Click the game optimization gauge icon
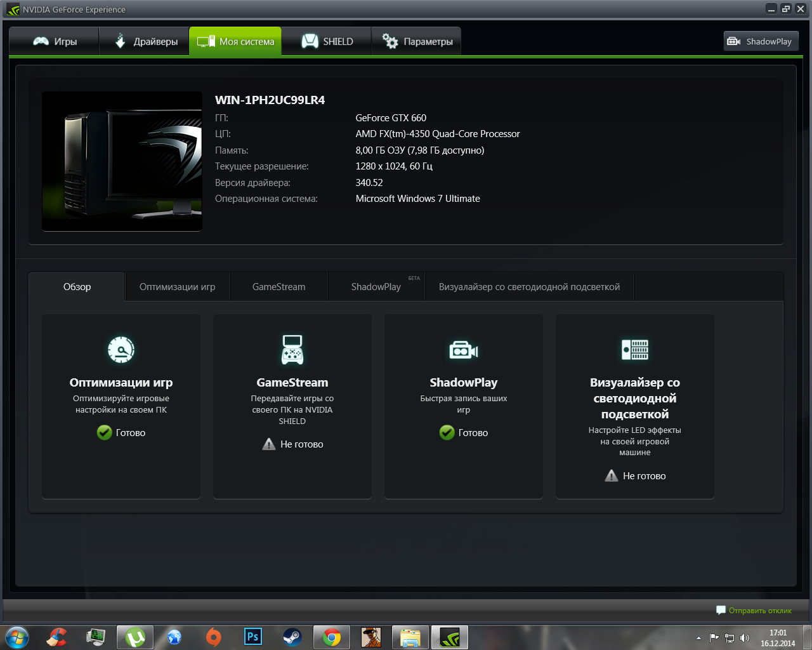812x650 pixels. [121, 350]
